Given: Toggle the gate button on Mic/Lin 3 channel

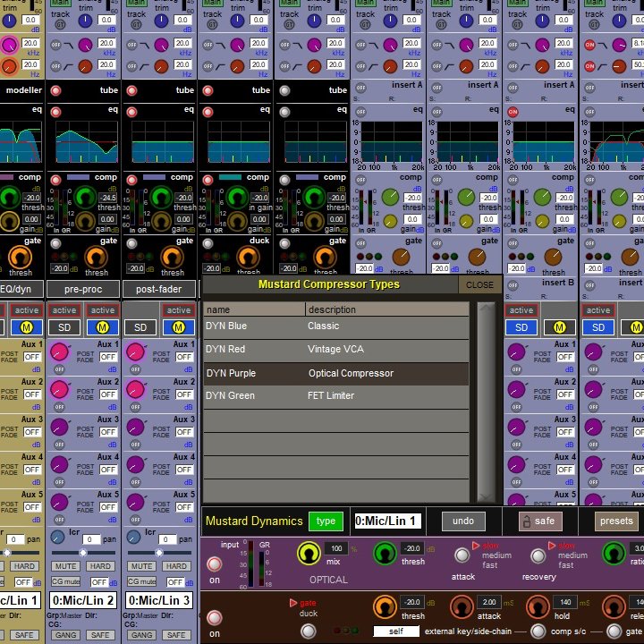Looking at the screenshot, I should (x=131, y=243).
